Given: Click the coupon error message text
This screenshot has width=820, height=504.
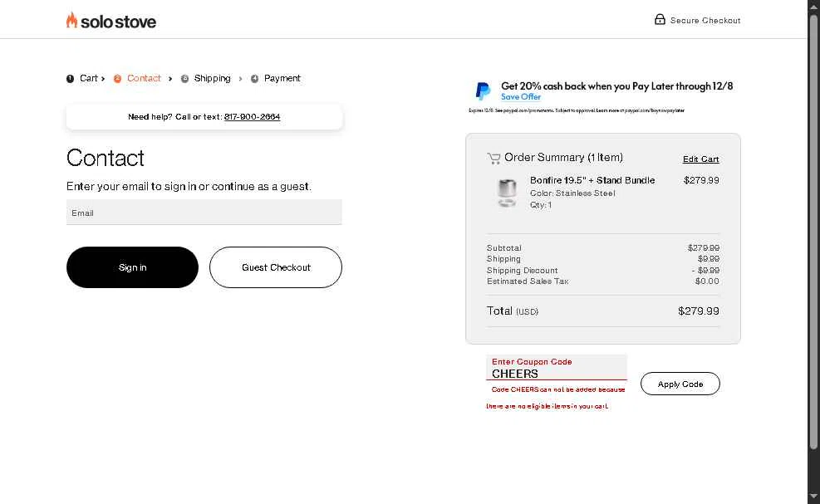Looking at the screenshot, I should 555,398.
